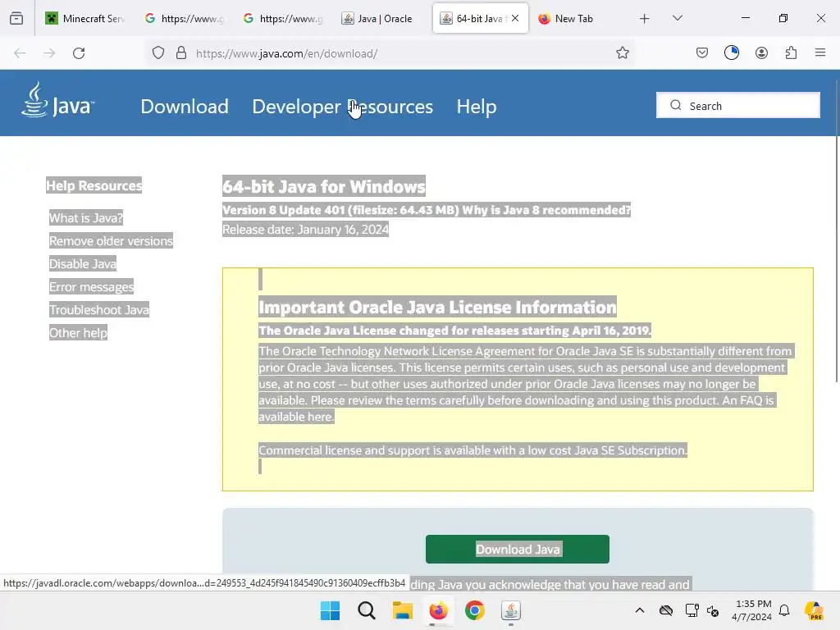Switch to the Java | Oracle tab
The height and width of the screenshot is (630, 840).
[x=381, y=19]
